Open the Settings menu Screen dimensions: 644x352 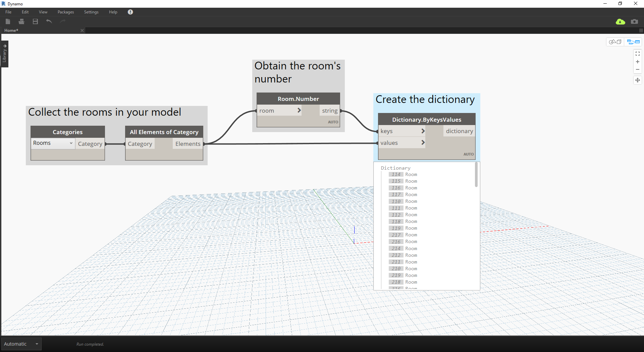point(91,12)
